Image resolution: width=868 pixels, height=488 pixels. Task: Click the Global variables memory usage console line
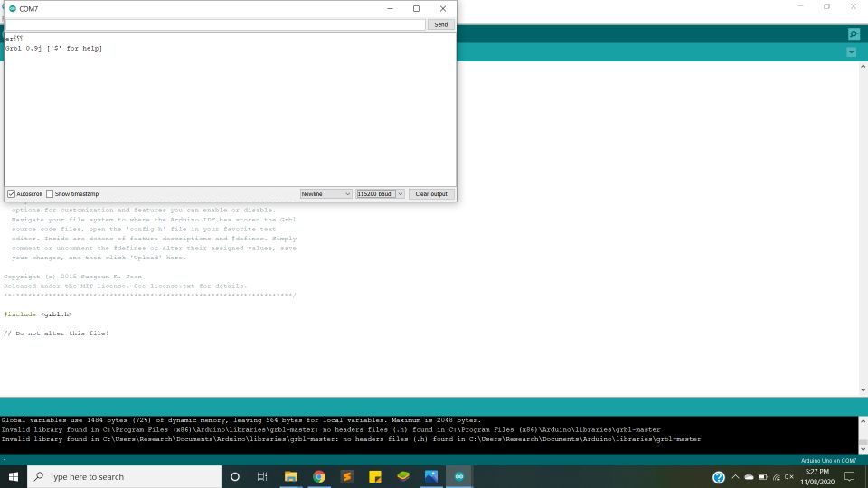(241, 420)
